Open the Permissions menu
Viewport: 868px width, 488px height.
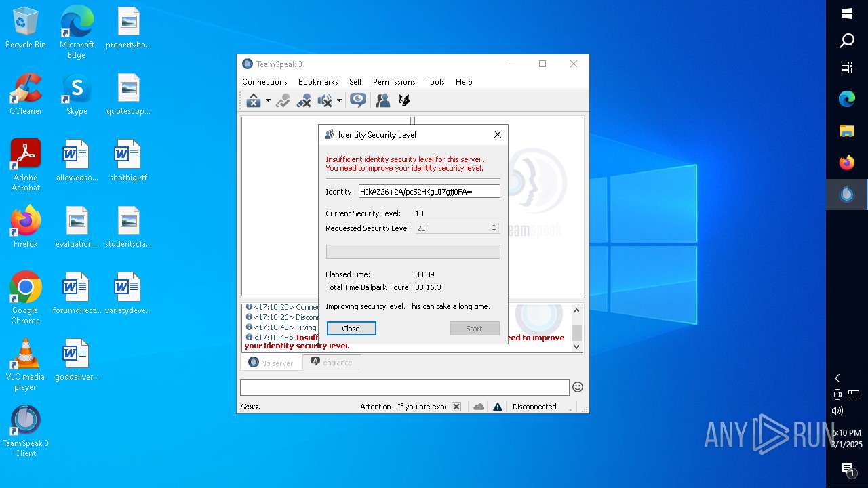[394, 82]
